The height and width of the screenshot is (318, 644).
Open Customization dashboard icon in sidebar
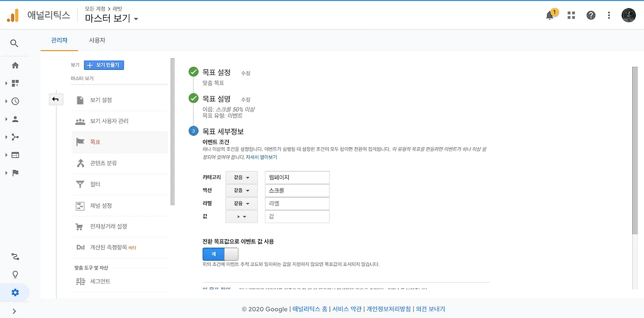(15, 83)
